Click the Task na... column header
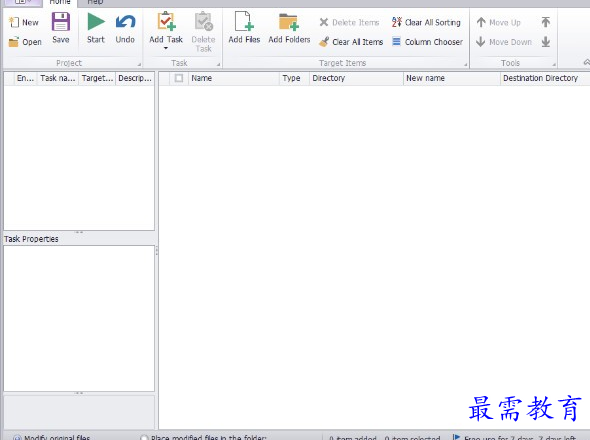The width and height of the screenshot is (590, 440). click(58, 78)
